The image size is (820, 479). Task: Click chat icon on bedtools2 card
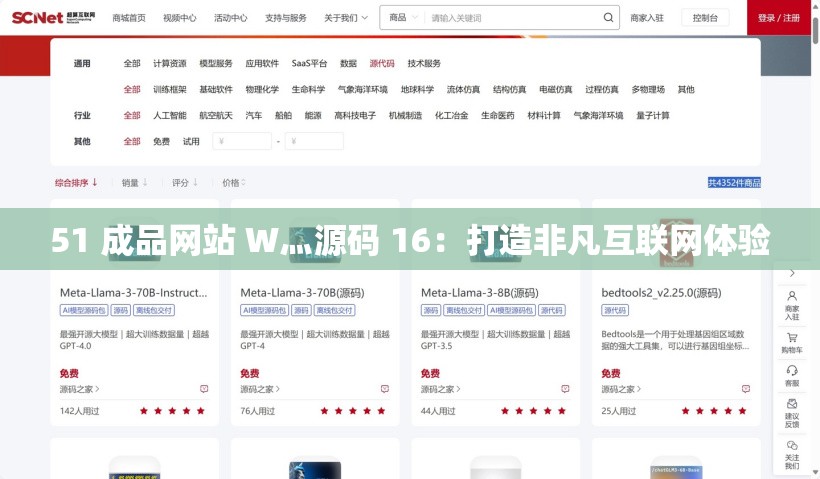click(x=746, y=389)
